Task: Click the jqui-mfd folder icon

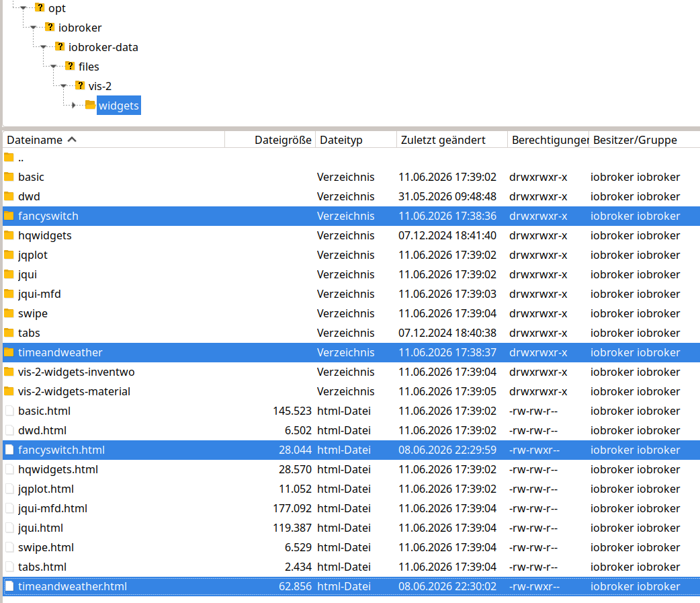Action: pyautogui.click(x=9, y=294)
